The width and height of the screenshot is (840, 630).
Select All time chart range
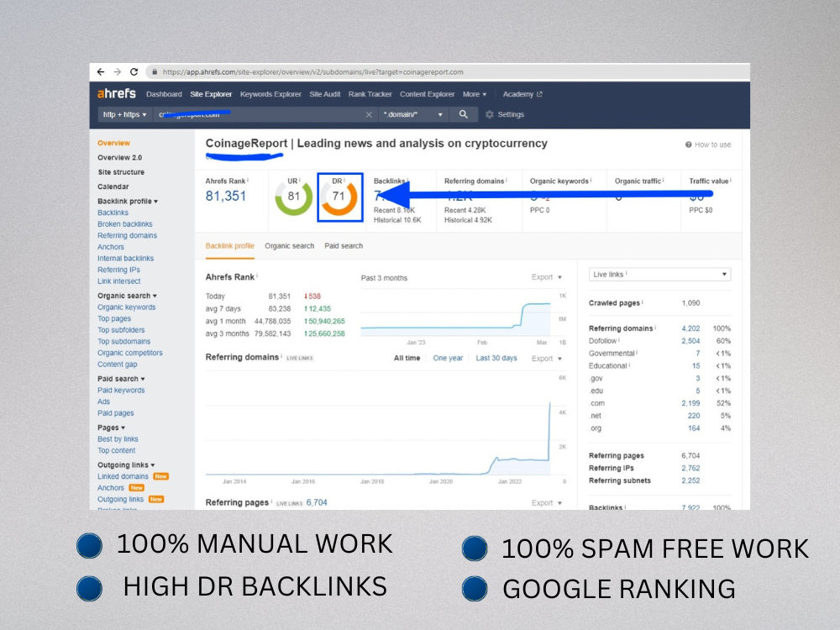point(407,358)
